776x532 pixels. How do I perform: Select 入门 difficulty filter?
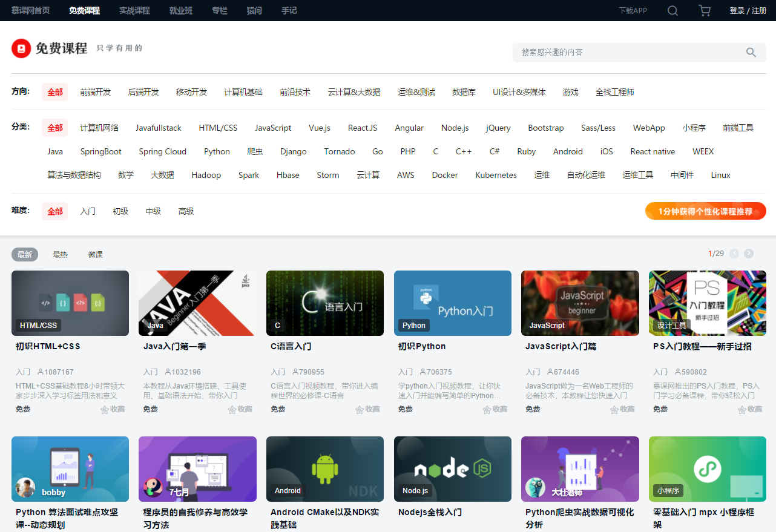[88, 211]
